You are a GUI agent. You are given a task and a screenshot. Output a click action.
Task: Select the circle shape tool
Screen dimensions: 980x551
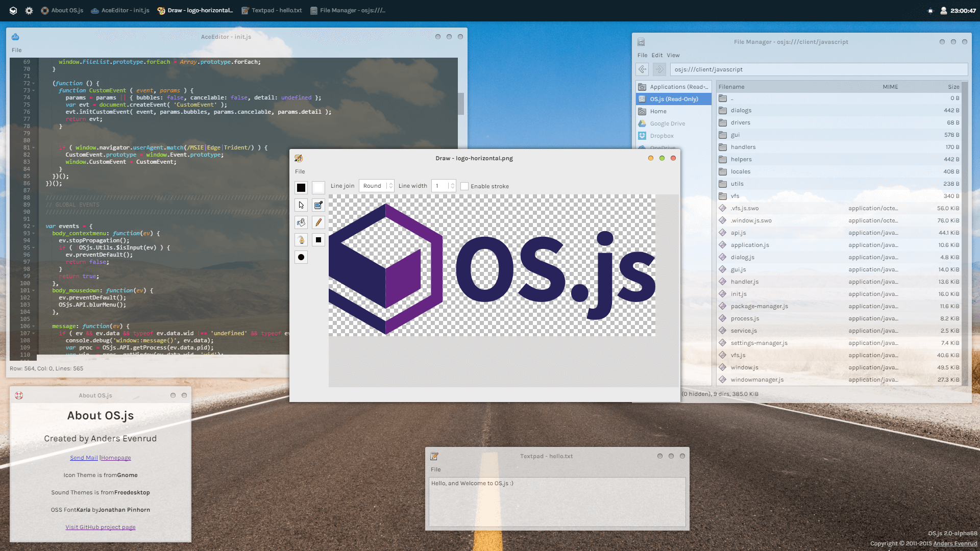coord(301,257)
